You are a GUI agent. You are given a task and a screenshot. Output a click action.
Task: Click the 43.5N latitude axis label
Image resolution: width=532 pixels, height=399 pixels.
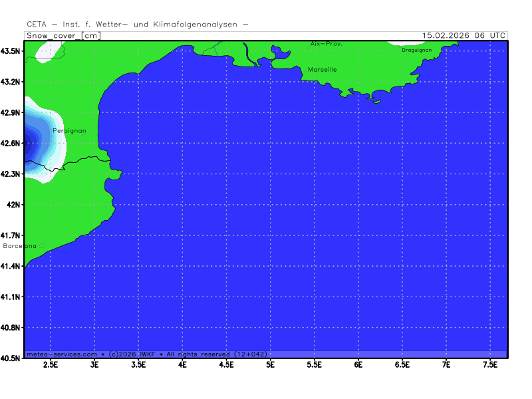[11, 51]
